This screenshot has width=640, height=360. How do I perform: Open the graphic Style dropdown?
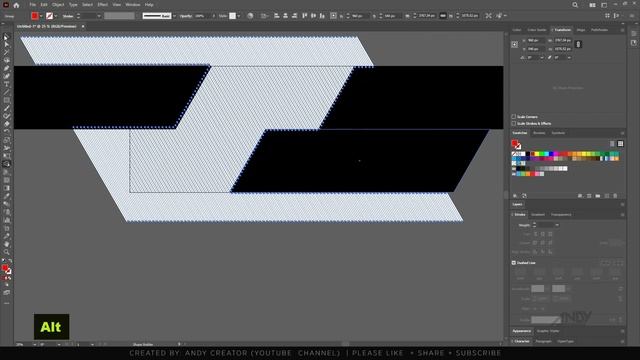(x=239, y=16)
